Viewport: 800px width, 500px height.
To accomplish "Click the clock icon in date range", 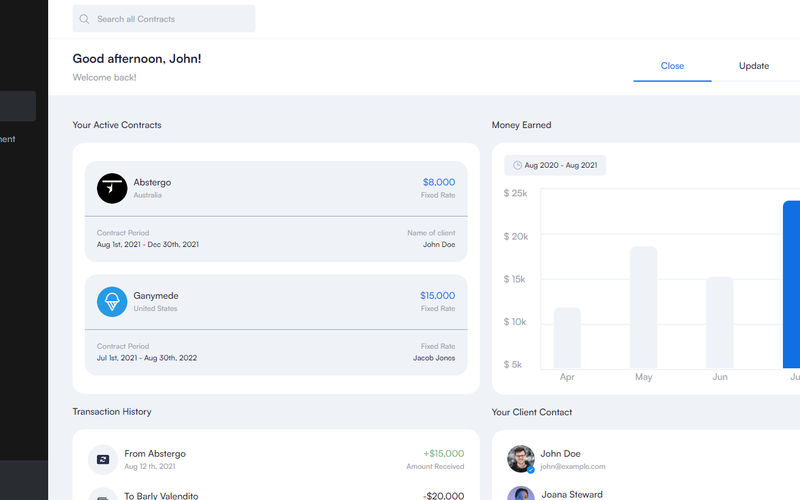I will pyautogui.click(x=517, y=165).
